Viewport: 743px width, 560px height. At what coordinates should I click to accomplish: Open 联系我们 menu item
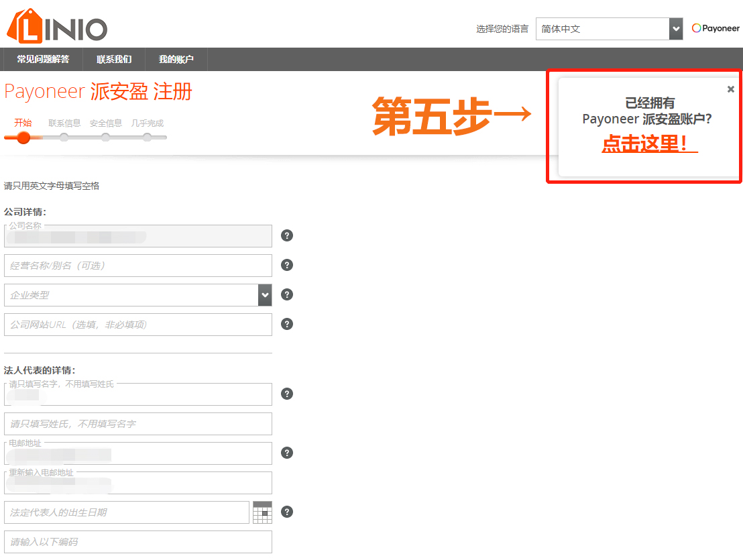[x=114, y=59]
